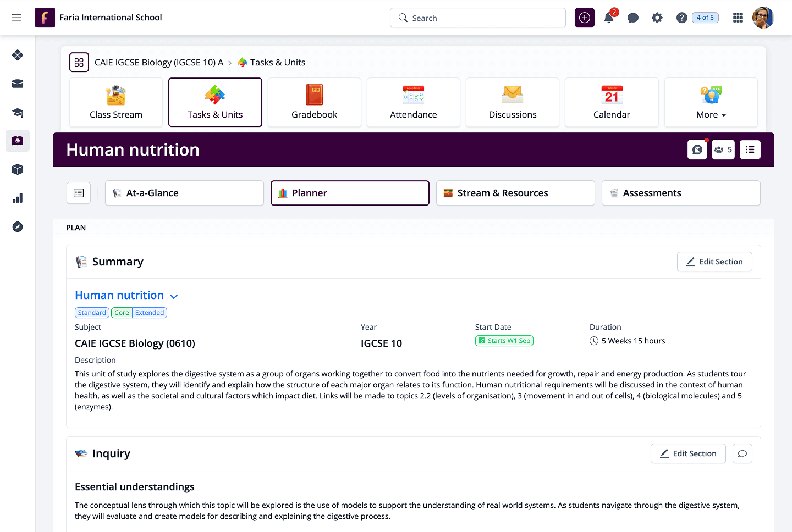Expand the Human nutrition title chevron
792x532 pixels.
174,296
